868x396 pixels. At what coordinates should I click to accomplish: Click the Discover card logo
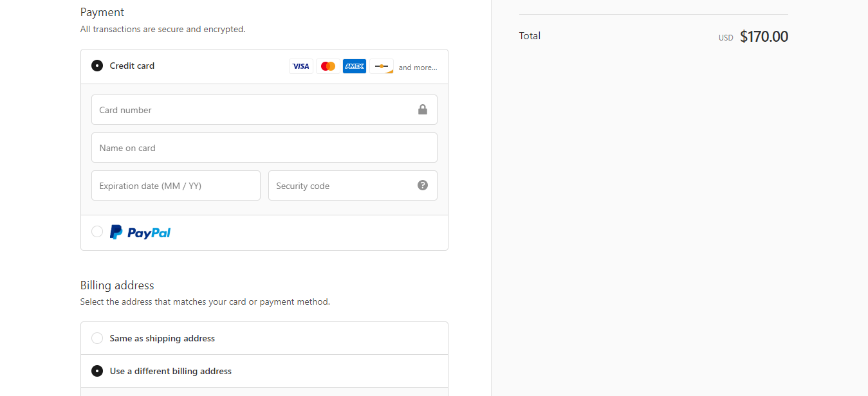(x=382, y=66)
